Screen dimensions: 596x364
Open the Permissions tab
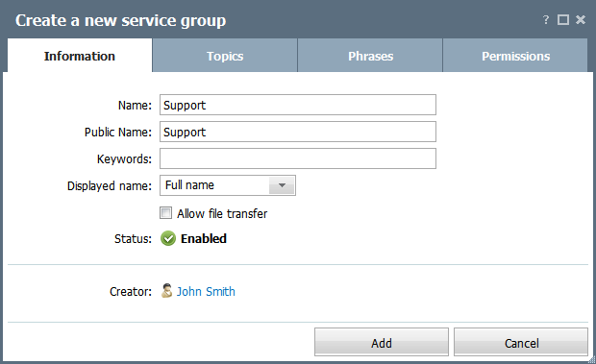[516, 56]
